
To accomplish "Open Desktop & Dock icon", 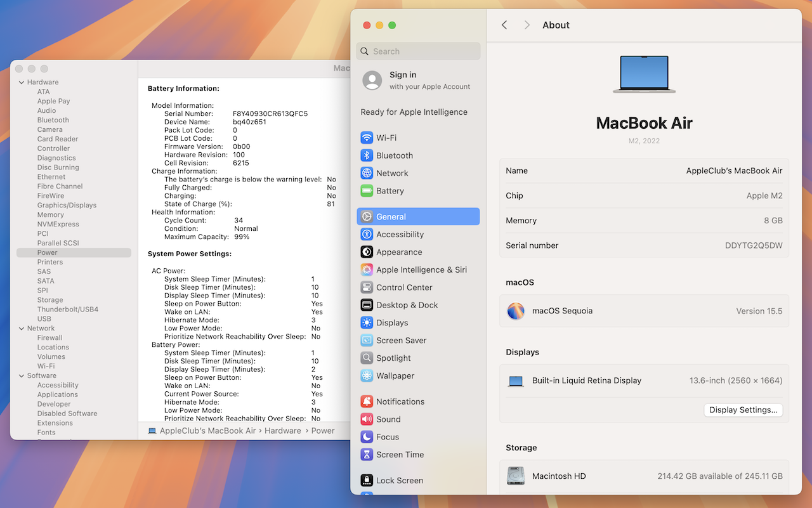I will click(367, 305).
